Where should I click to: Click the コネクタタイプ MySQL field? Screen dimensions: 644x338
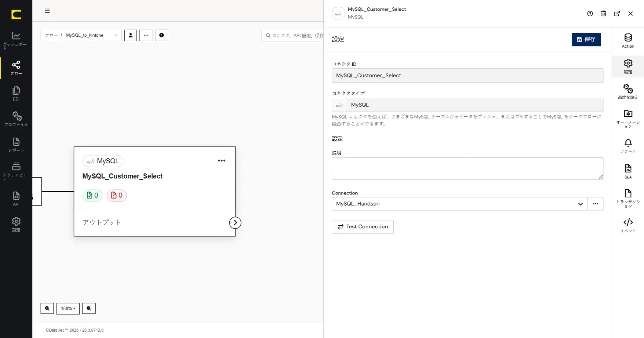tap(467, 105)
